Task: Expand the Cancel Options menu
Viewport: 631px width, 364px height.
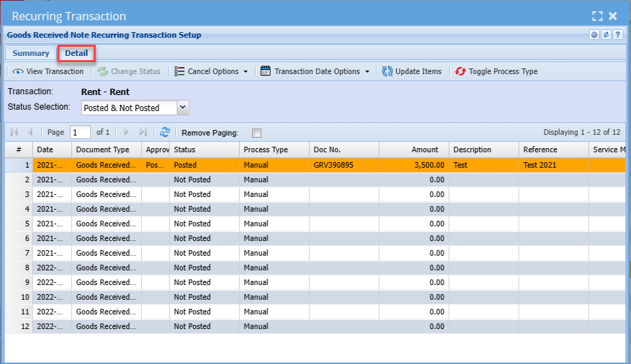Action: pyautogui.click(x=211, y=71)
